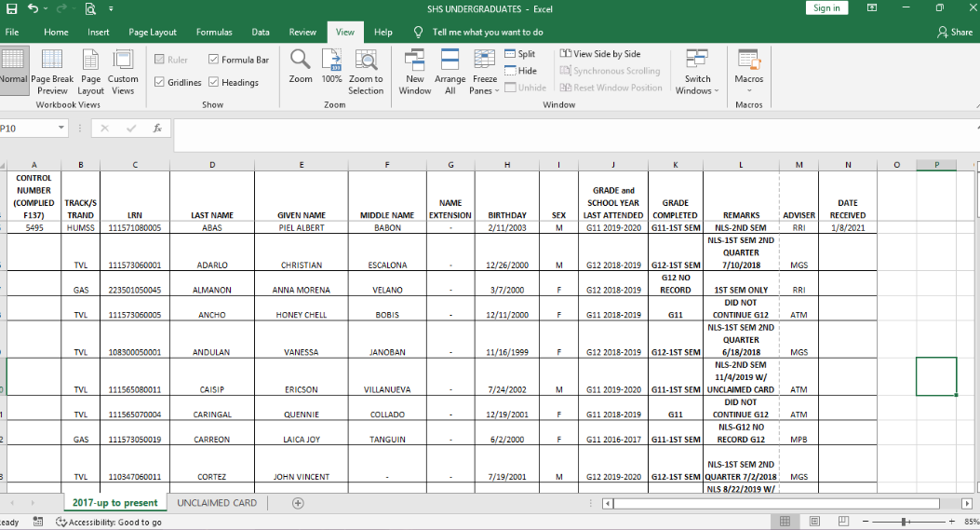Screen dimensions: 980x530
Task: Adjust the zoom slider in status bar
Action: [x=904, y=522]
